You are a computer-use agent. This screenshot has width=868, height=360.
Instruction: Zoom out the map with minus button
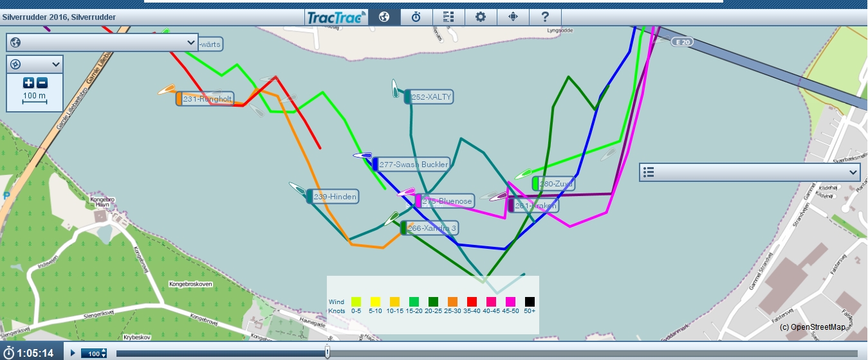(x=42, y=82)
